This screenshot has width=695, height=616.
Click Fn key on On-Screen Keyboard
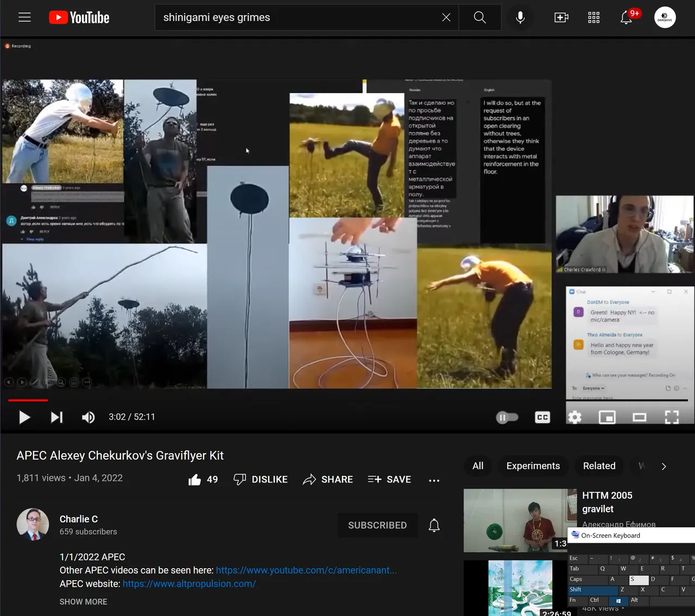pyautogui.click(x=578, y=600)
